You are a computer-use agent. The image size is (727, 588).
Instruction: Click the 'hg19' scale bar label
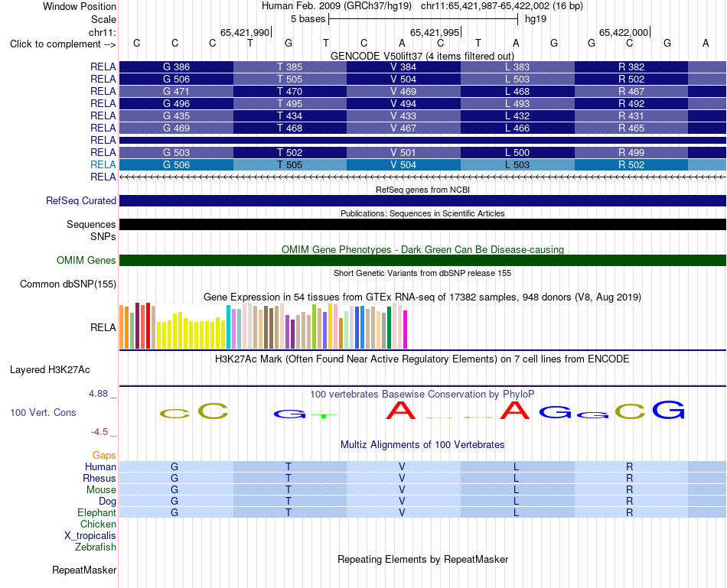536,19
